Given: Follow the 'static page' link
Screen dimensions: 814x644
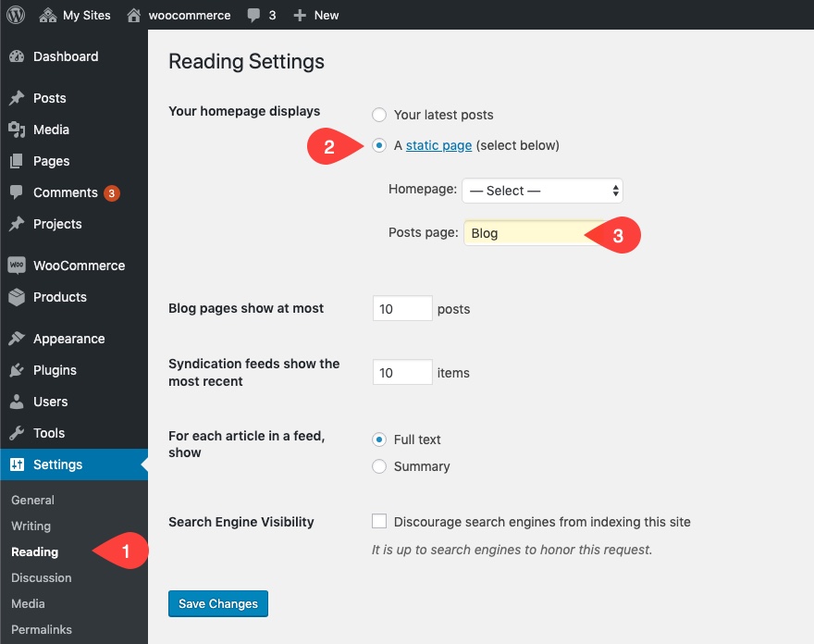Looking at the screenshot, I should (x=438, y=145).
